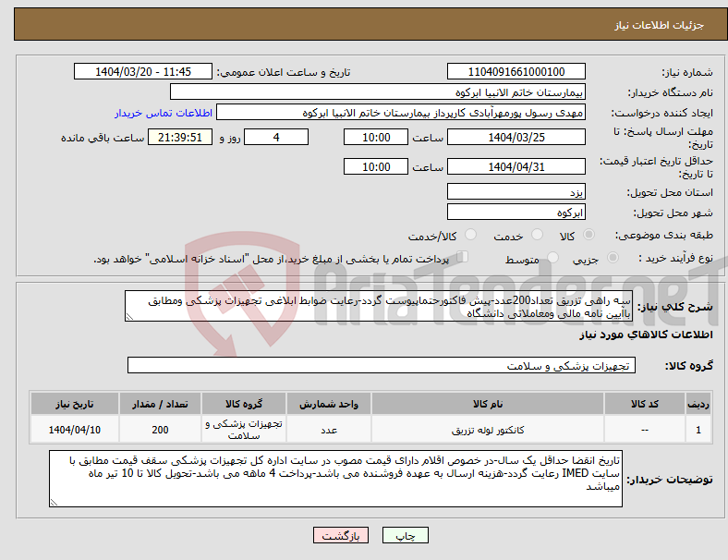This screenshot has width=728, height=560.
Task: Select the متوسط purchase type radio
Action: point(553,258)
